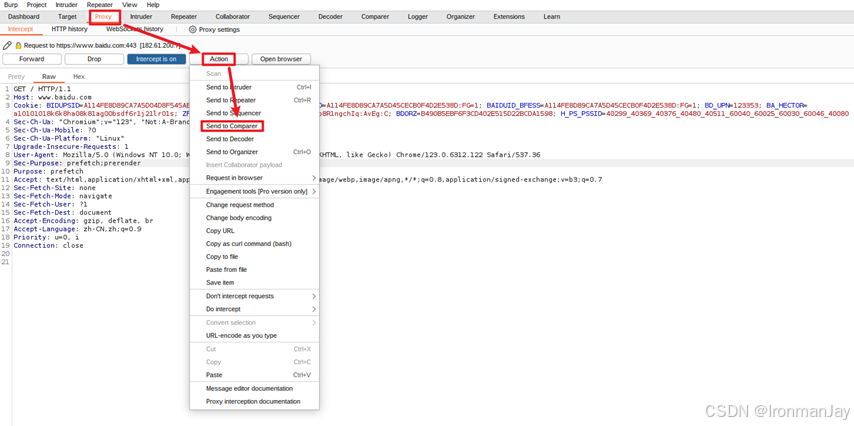
Task: Switch to the Learn tab
Action: coord(551,17)
